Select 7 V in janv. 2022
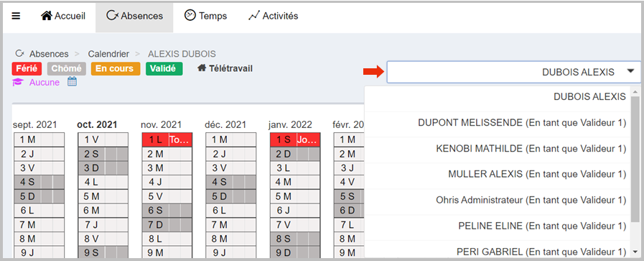This screenshot has height=261, width=644. coord(295,224)
